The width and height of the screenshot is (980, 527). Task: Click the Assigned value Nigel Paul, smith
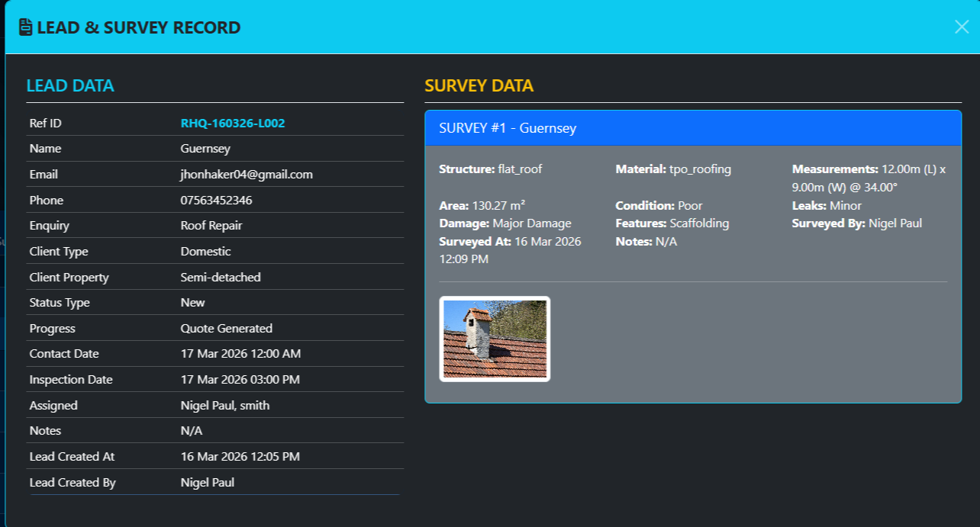coord(224,406)
